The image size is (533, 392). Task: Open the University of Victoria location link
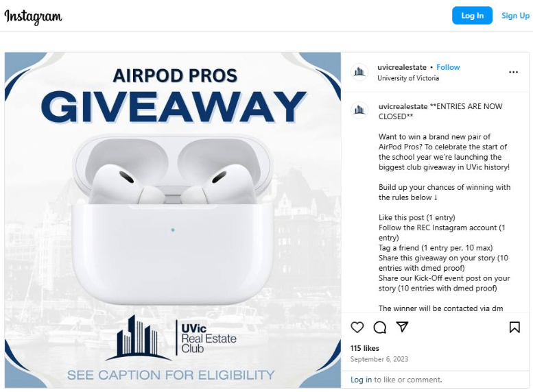tap(408, 78)
